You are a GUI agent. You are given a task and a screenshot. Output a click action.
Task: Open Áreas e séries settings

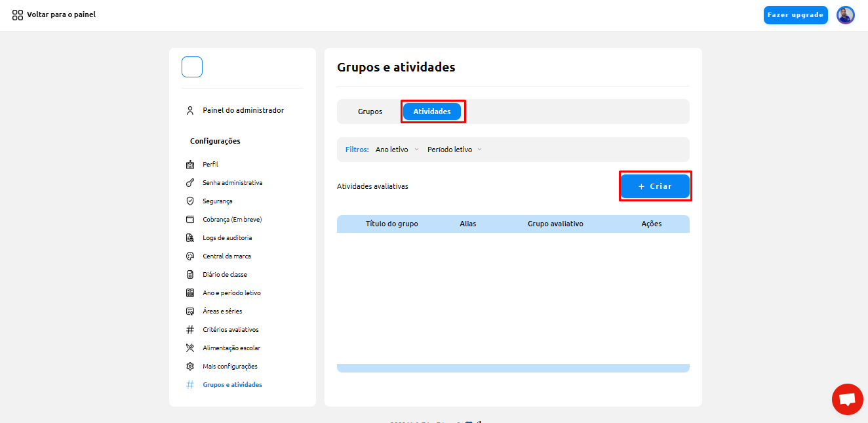pyautogui.click(x=222, y=312)
